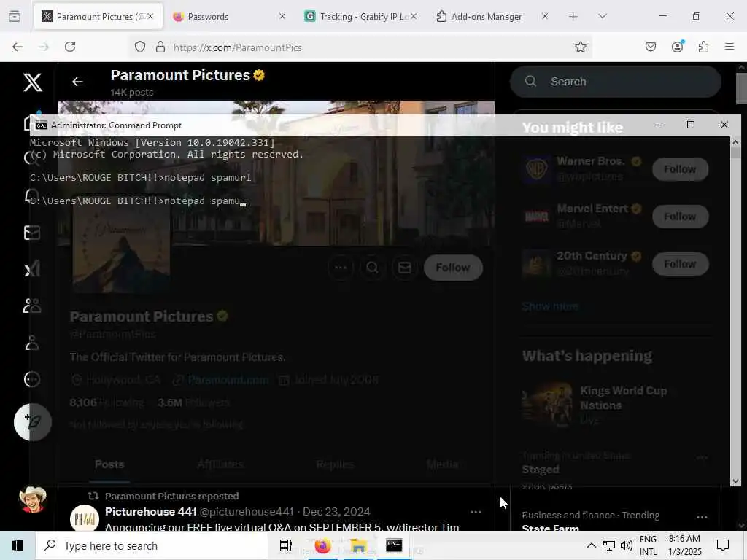Click Command Prompt icon on taskbar

pyautogui.click(x=394, y=545)
